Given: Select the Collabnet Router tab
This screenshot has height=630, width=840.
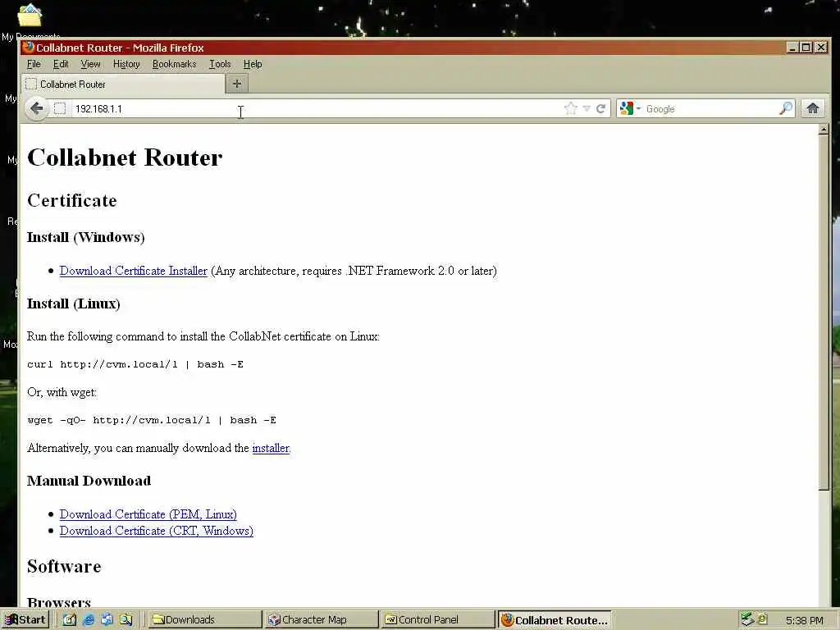Looking at the screenshot, I should (x=123, y=84).
